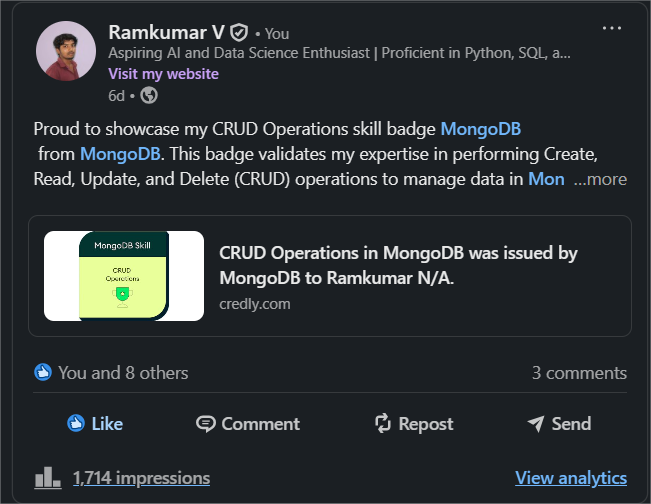Image resolution: width=651 pixels, height=504 pixels.
Task: Open MongoDB link after 'from'
Action: pyautogui.click(x=120, y=154)
